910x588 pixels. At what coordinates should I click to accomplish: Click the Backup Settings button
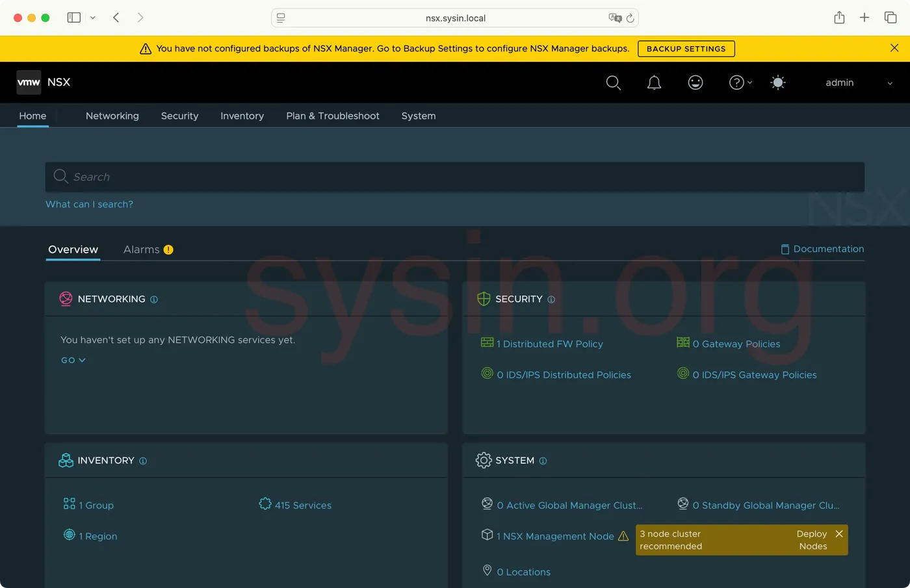tap(686, 49)
